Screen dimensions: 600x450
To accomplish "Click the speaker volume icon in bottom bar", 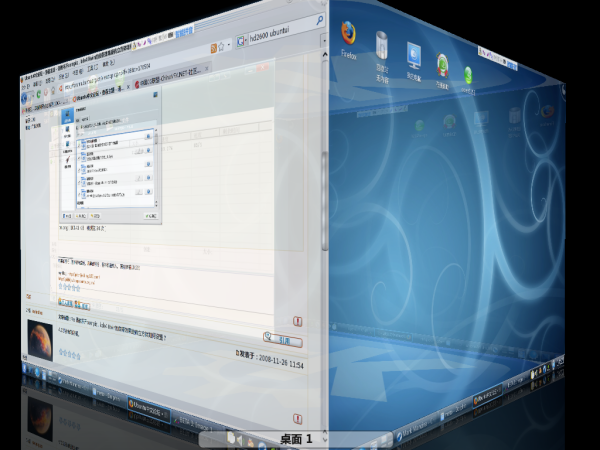I will [x=240, y=439].
